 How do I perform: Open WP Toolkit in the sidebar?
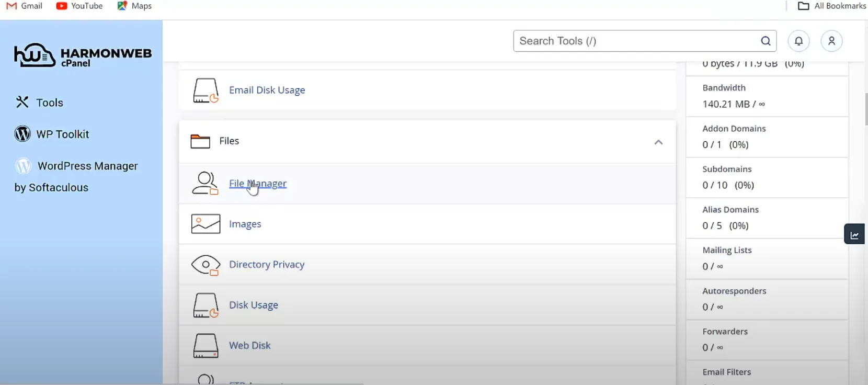click(x=62, y=134)
